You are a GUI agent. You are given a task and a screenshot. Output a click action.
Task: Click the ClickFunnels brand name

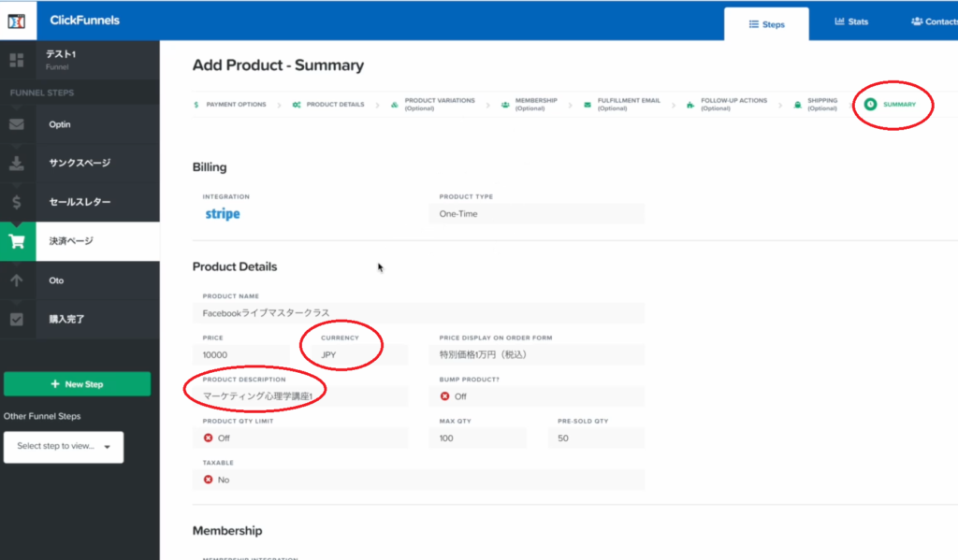coord(85,21)
